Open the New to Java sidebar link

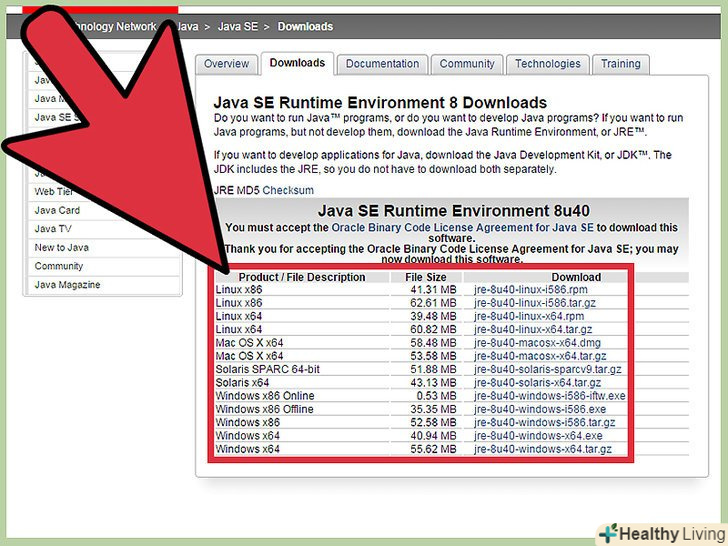(x=62, y=248)
